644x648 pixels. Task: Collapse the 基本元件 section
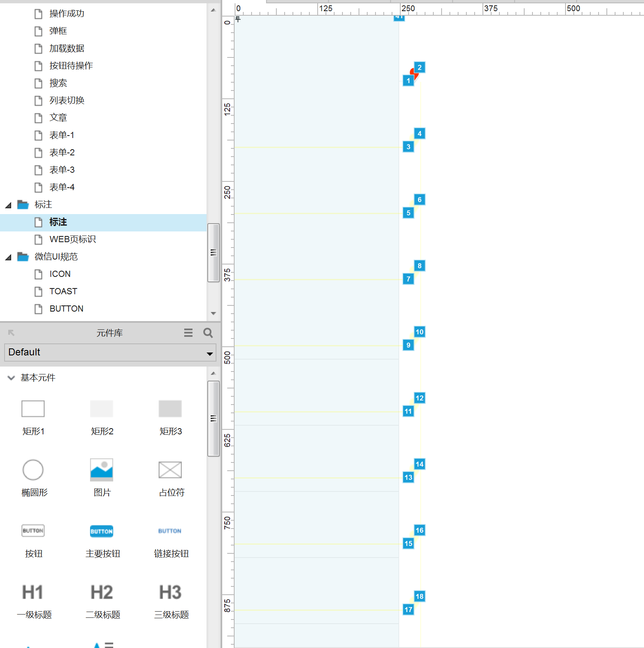tap(11, 378)
